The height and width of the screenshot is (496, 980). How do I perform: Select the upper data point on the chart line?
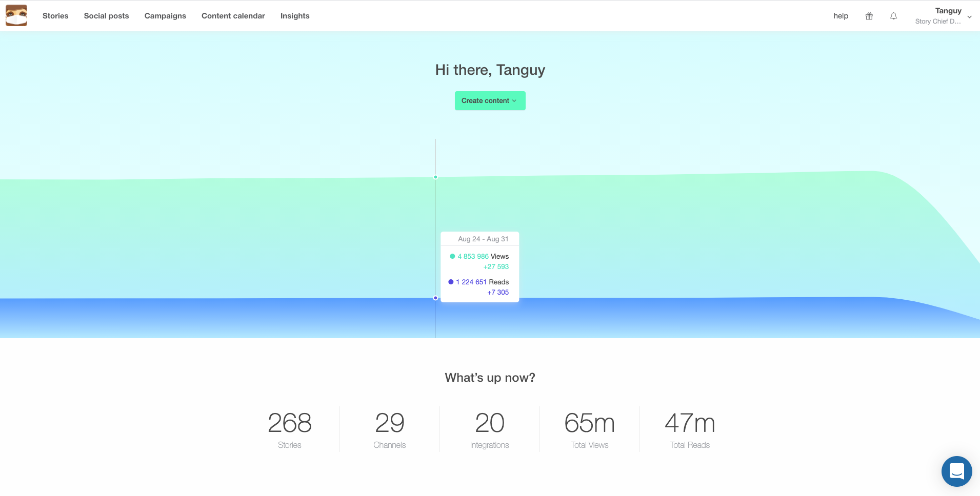pyautogui.click(x=435, y=177)
